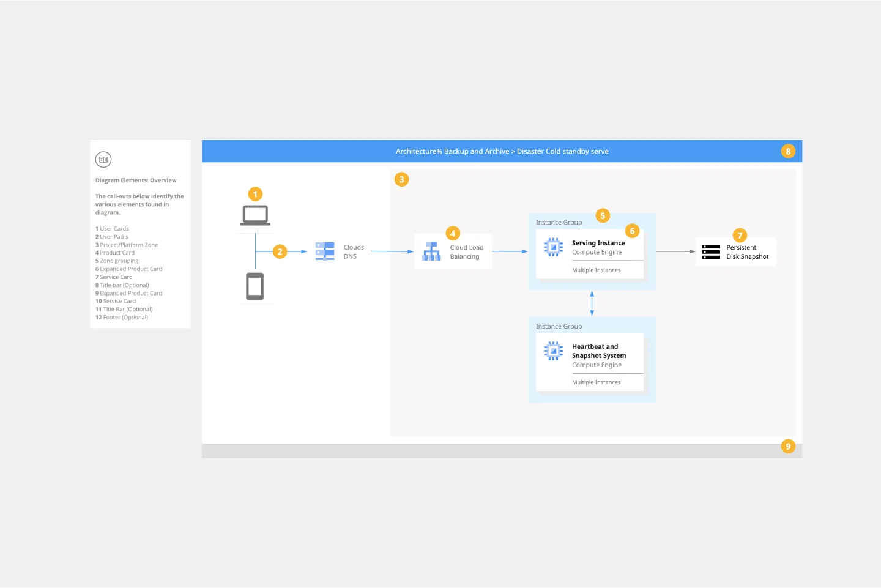Expand the upper Instance Group container
The width and height of the screenshot is (881, 588).
click(x=559, y=222)
